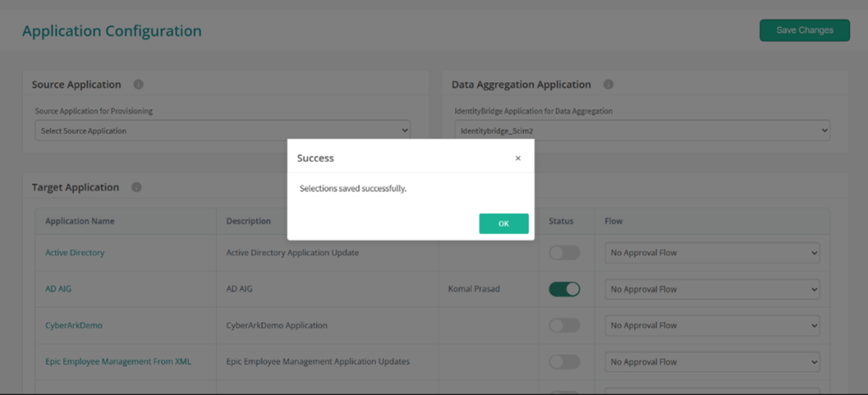
Task: Disable the AD AIG status switch
Action: (x=564, y=289)
